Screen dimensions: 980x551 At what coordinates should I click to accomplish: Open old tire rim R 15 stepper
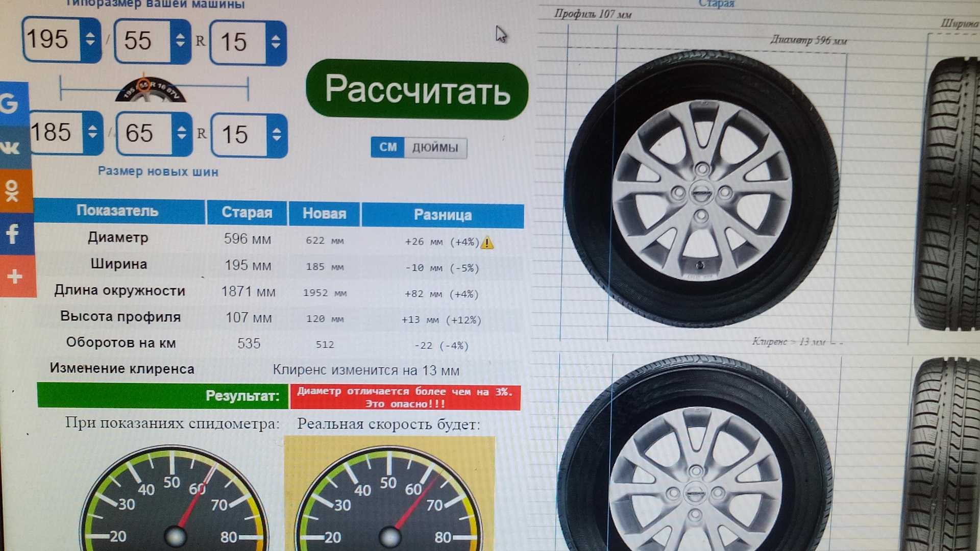276,43
